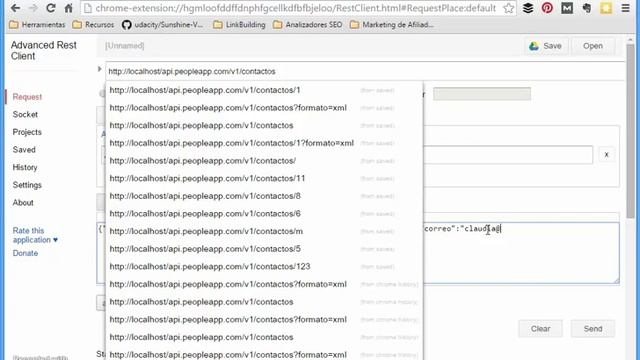Open Projects in the sidebar

pos(27,132)
